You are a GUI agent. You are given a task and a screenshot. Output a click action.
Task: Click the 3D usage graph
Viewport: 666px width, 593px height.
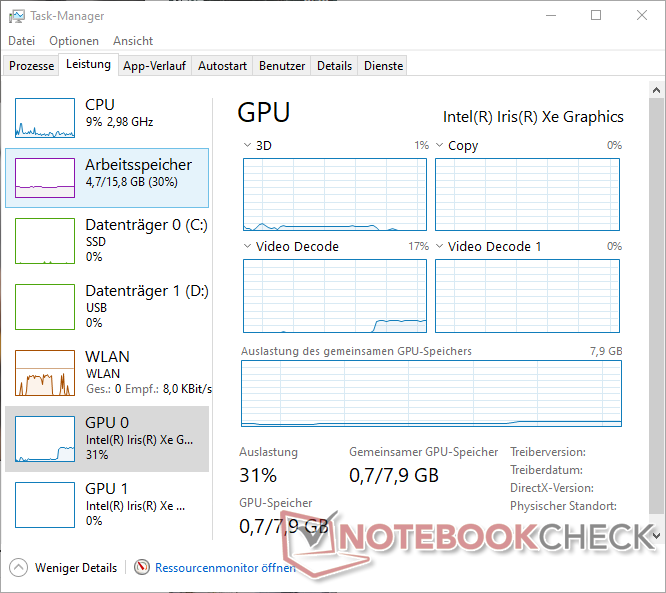pyautogui.click(x=335, y=195)
